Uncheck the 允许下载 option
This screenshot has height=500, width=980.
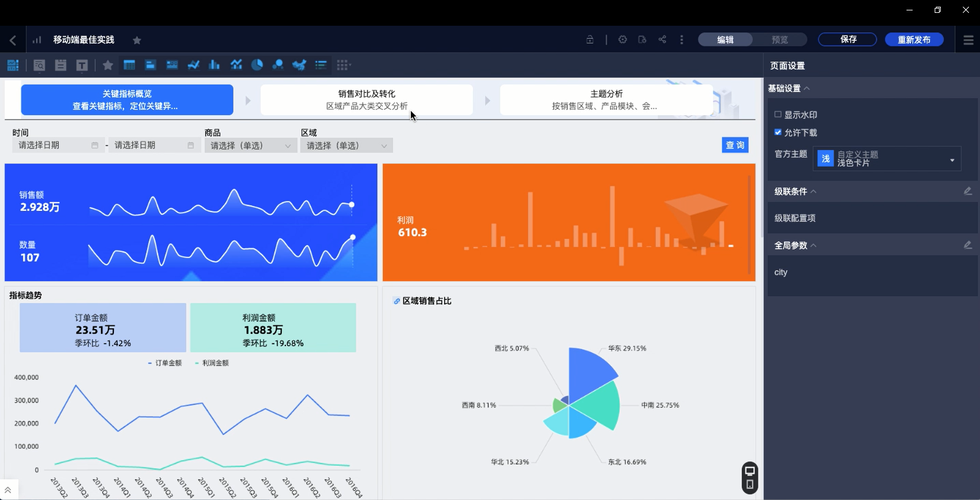pyautogui.click(x=778, y=132)
